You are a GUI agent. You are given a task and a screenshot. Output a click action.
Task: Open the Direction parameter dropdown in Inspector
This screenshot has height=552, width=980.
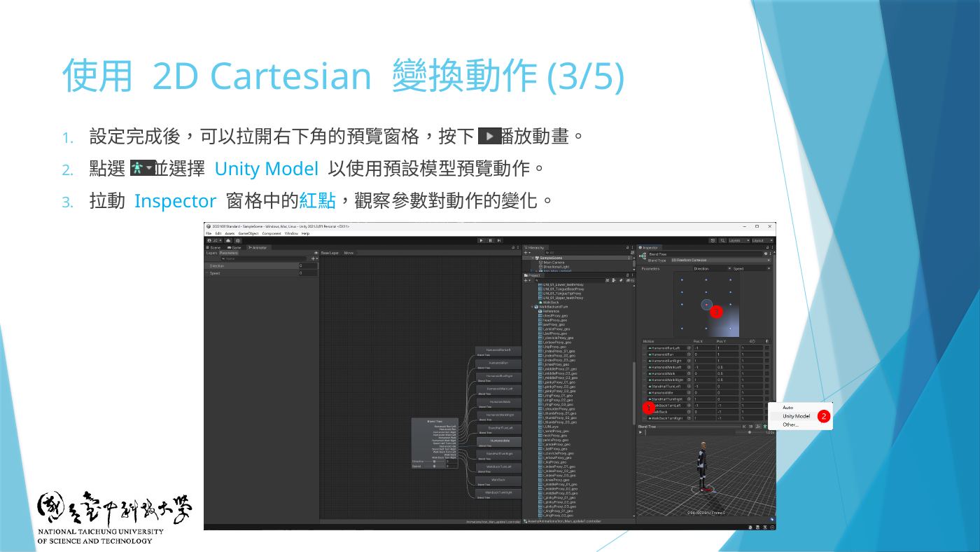712,268
